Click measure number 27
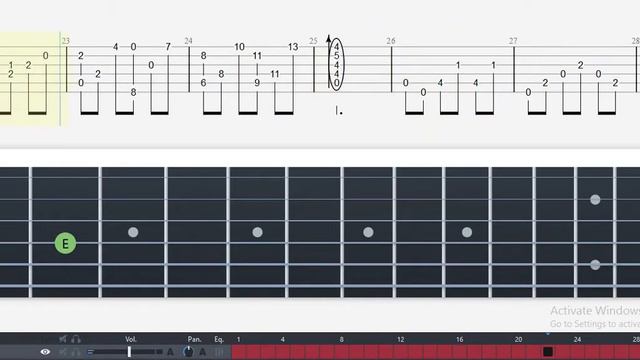Image resolution: width=640 pixels, height=360 pixels. click(x=513, y=41)
